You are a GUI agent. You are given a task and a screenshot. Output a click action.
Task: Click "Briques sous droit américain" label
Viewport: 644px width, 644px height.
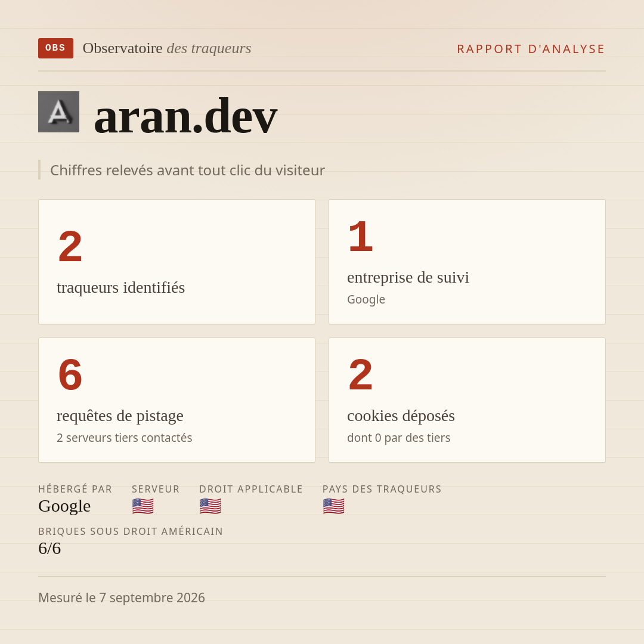coord(131,531)
